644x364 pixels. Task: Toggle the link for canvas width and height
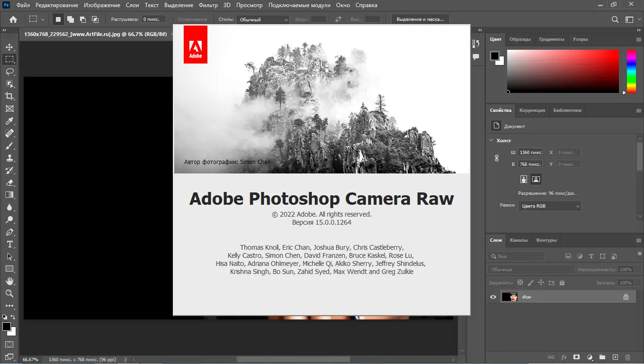point(497,158)
